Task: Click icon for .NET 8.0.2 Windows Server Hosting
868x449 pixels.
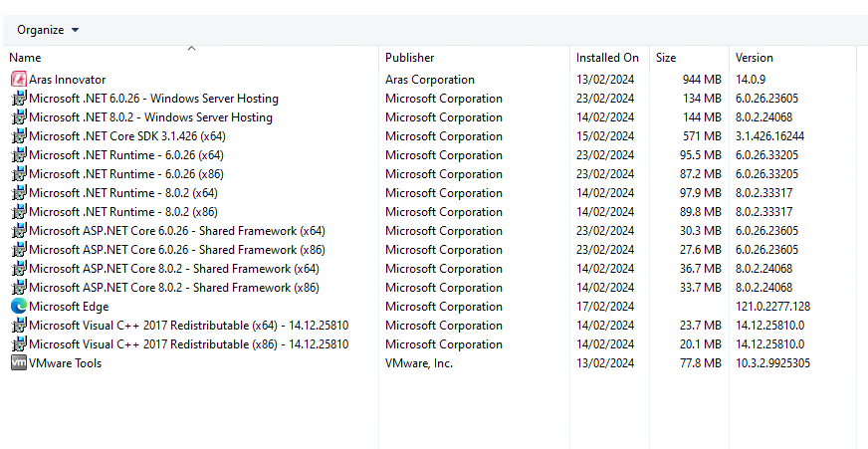Action: [18, 117]
